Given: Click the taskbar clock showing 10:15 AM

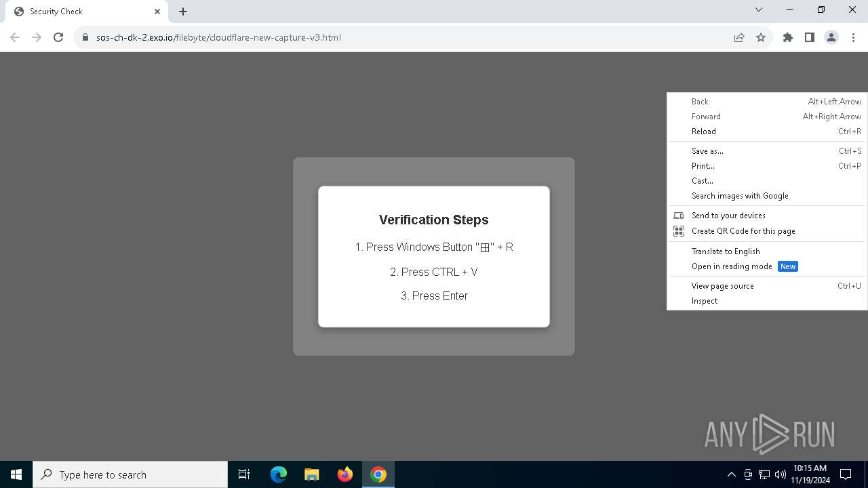Looking at the screenshot, I should click(x=810, y=474).
